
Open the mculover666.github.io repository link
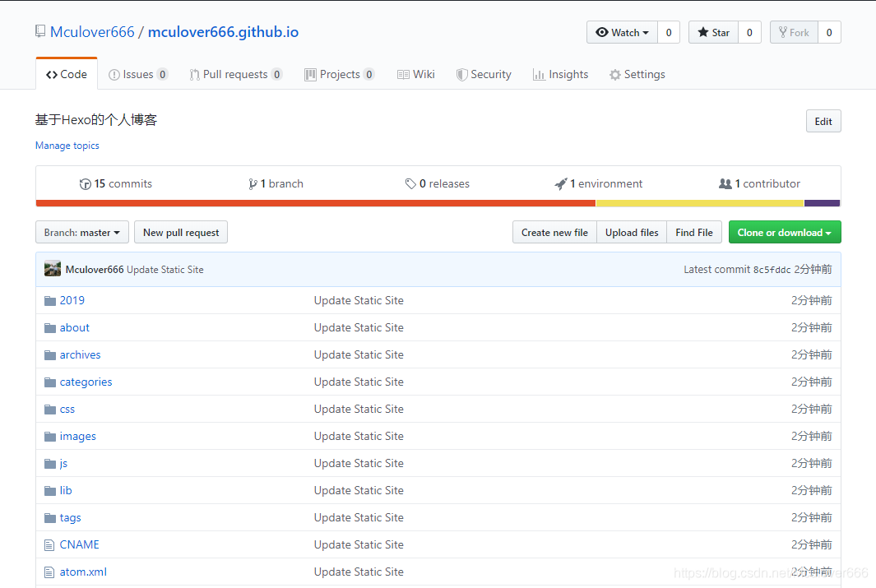[x=223, y=32]
